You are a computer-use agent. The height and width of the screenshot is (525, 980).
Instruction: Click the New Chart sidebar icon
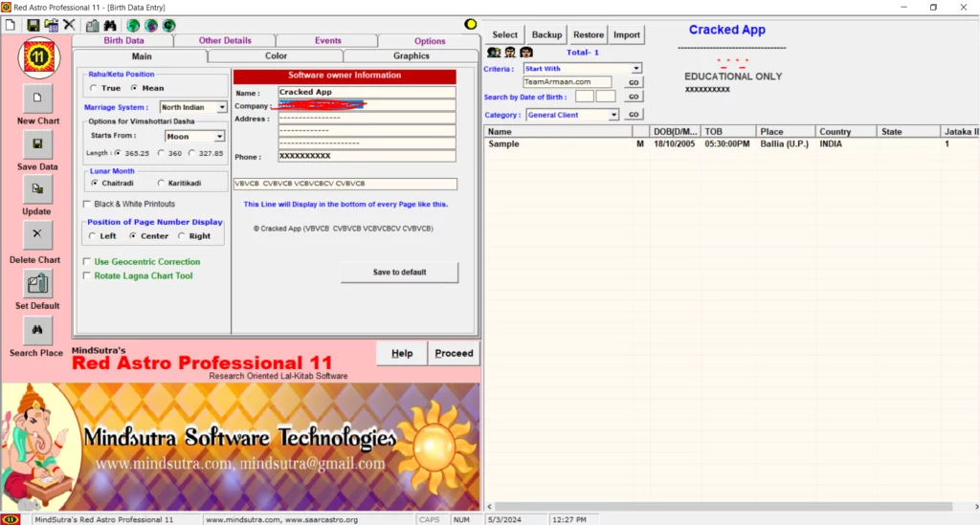point(37,98)
